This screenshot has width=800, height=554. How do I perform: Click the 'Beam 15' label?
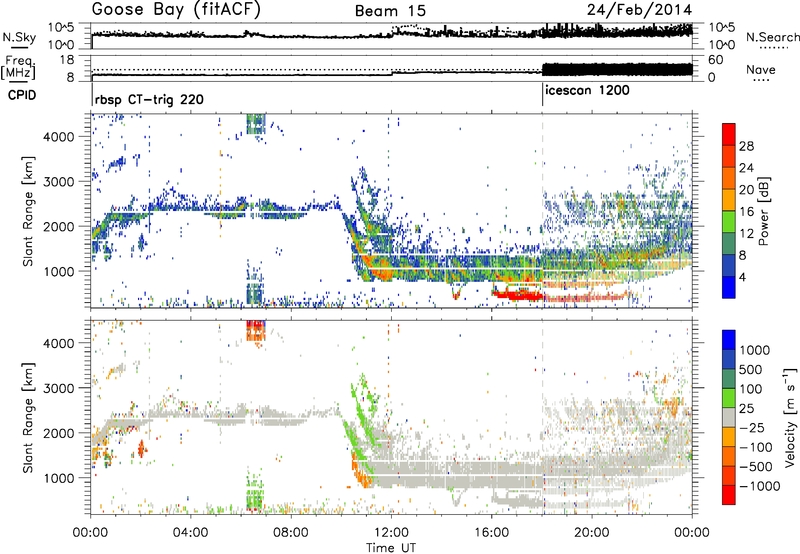click(x=390, y=11)
